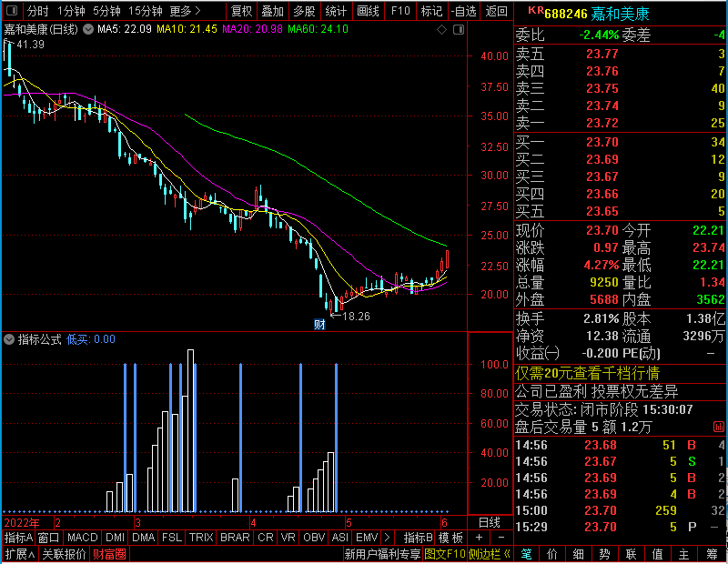Click 日线 period label on time axis

490,523
